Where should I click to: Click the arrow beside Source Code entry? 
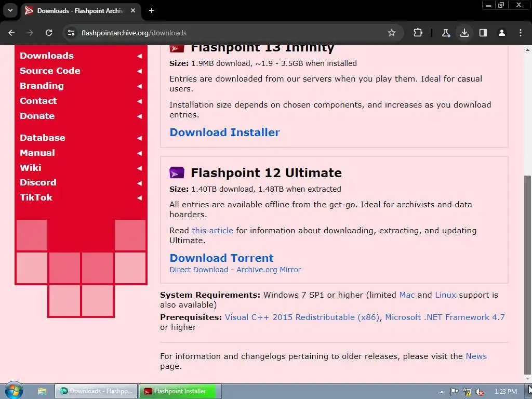coord(139,71)
